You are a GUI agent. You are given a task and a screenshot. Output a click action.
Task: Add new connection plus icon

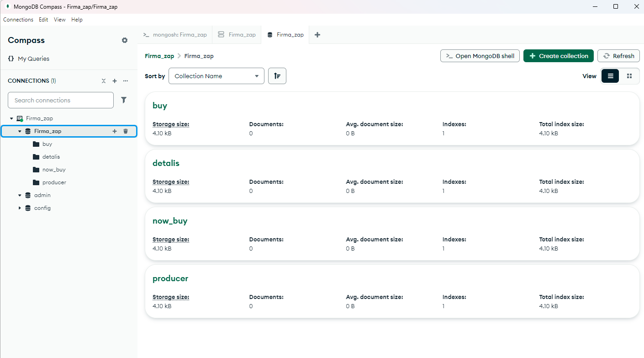(x=115, y=81)
